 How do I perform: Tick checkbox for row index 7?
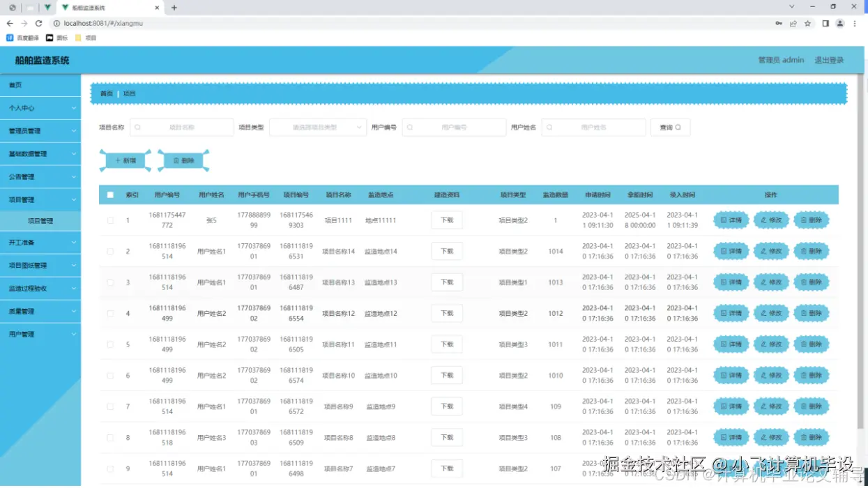(x=110, y=406)
